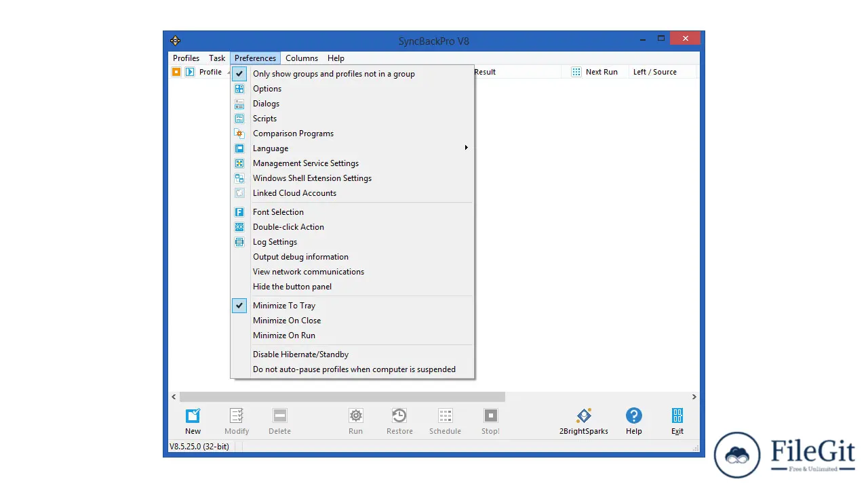Open the Help menu

pos(336,58)
